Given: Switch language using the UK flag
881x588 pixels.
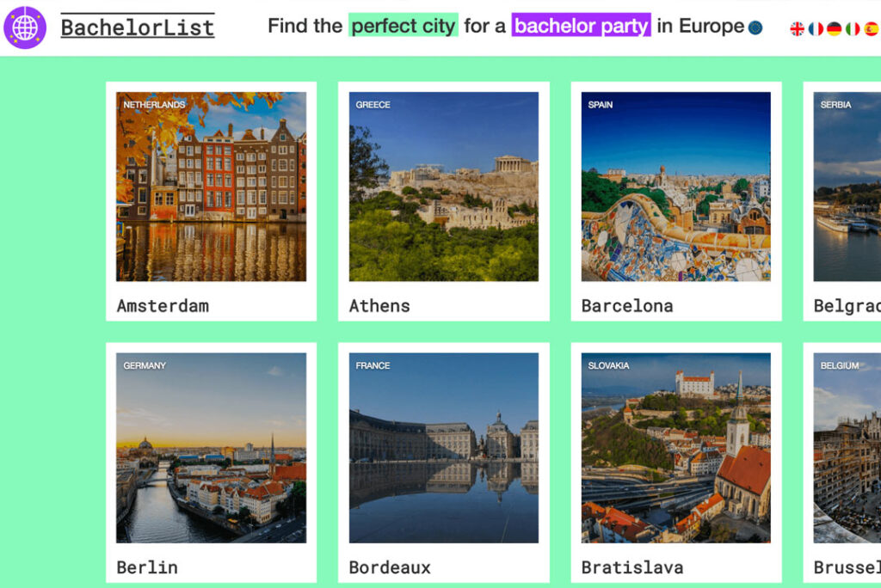Looking at the screenshot, I should click(x=798, y=28).
